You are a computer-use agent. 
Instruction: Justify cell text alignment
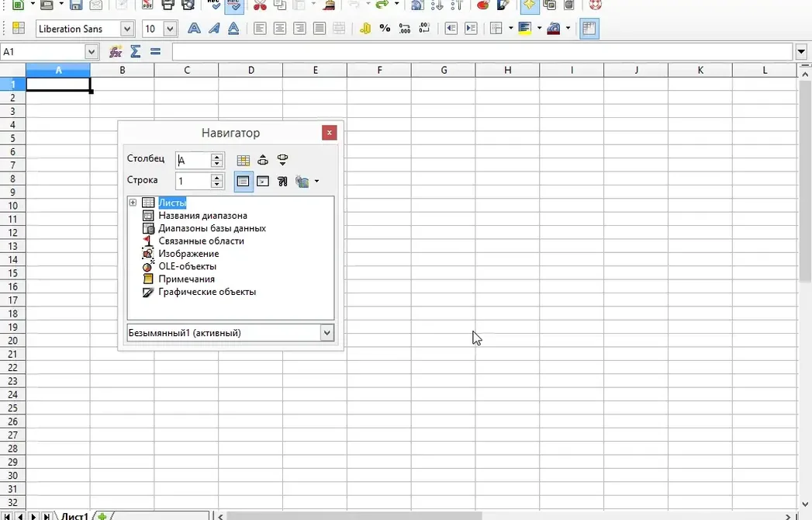point(320,28)
